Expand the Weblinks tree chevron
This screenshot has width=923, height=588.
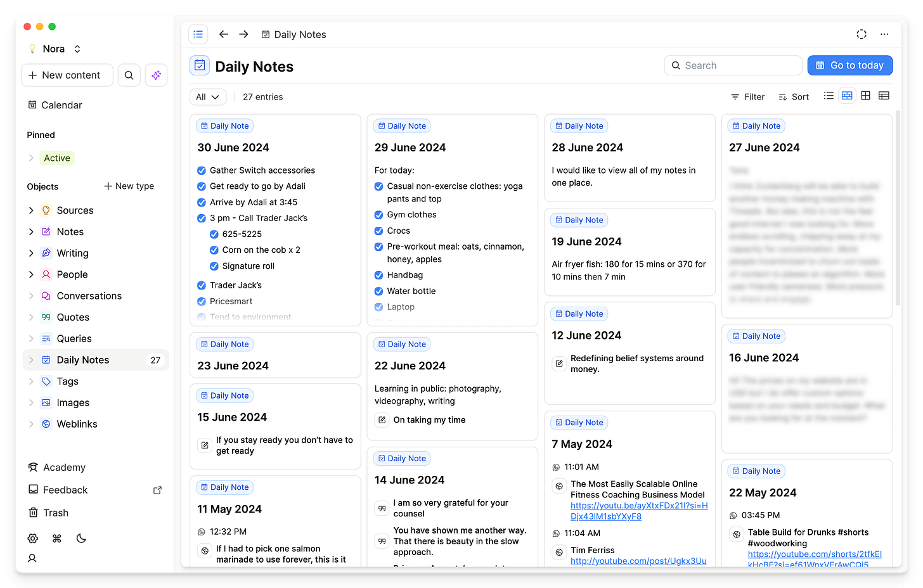point(31,425)
